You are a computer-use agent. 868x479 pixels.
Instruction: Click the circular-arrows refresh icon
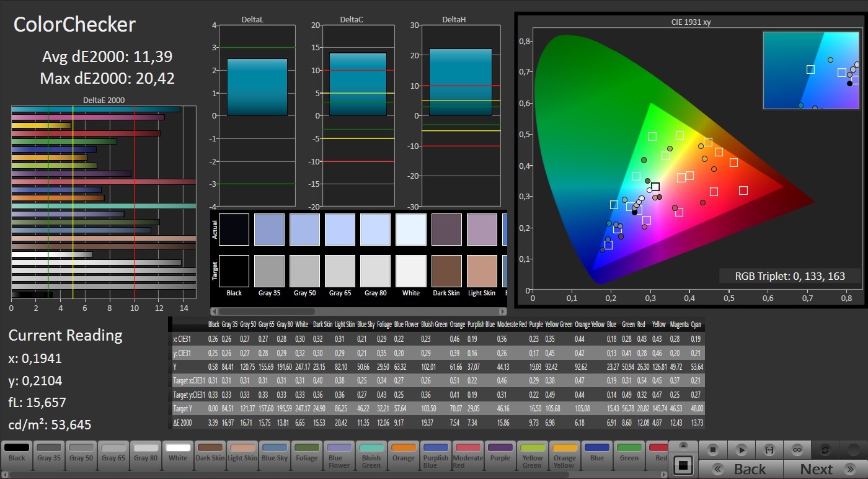pos(825,450)
